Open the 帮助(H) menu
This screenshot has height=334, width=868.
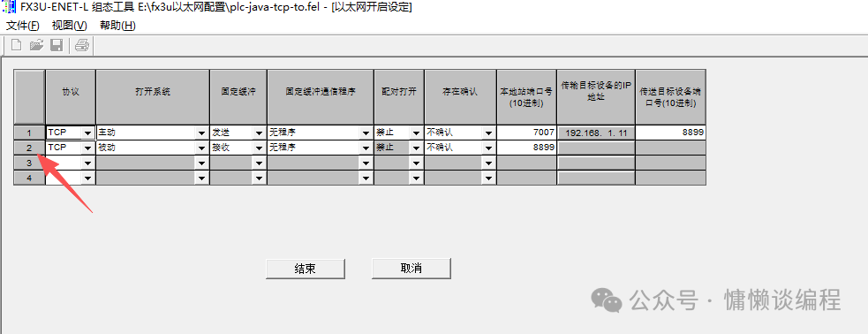coord(117,26)
